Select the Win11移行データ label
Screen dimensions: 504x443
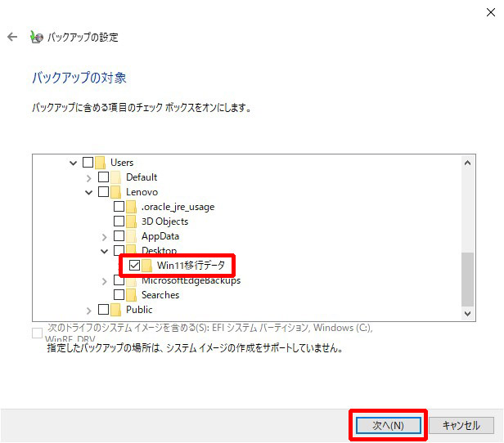click(191, 266)
